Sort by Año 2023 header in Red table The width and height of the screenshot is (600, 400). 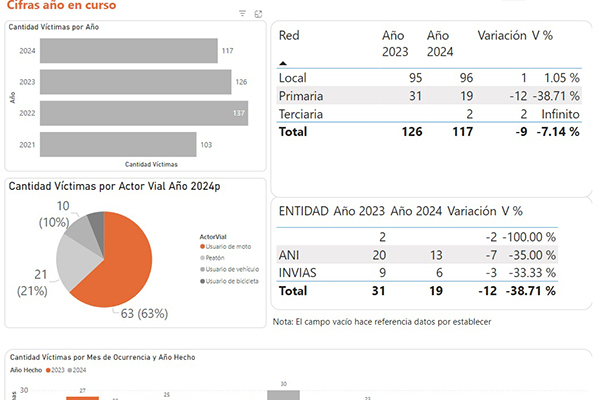pos(395,44)
